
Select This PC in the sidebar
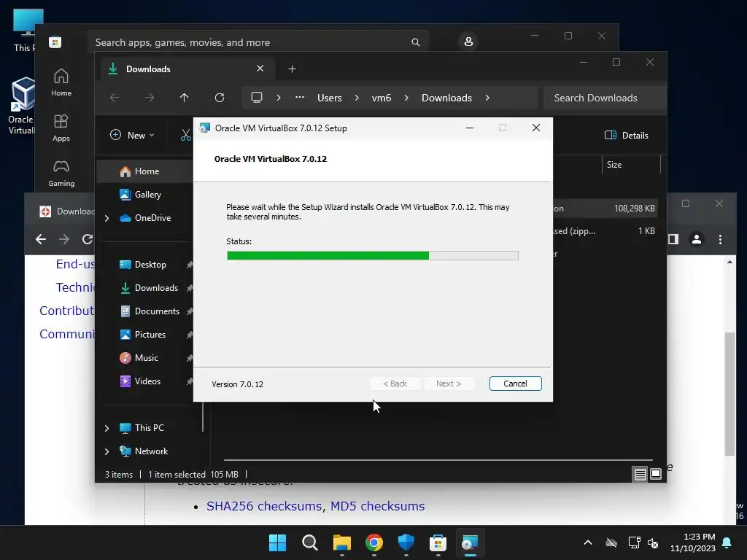pos(149,427)
